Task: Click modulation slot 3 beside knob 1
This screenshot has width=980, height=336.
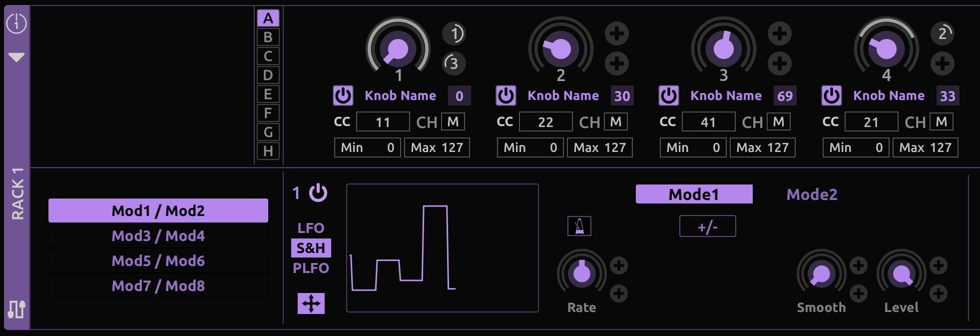Action: coord(454,63)
